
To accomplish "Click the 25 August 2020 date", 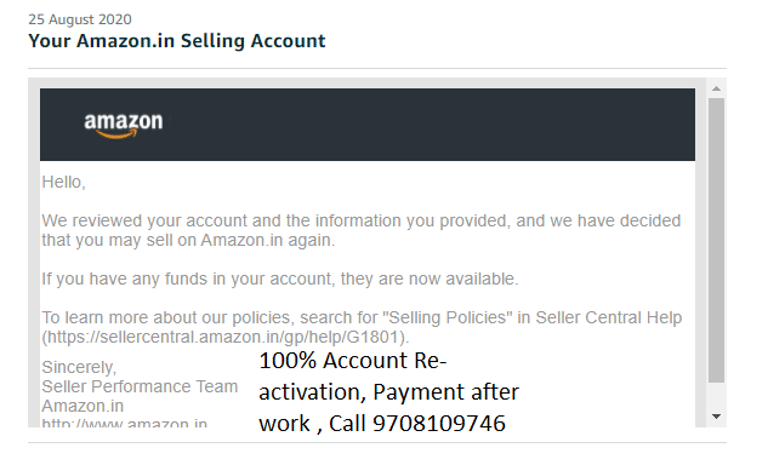I will [x=79, y=19].
